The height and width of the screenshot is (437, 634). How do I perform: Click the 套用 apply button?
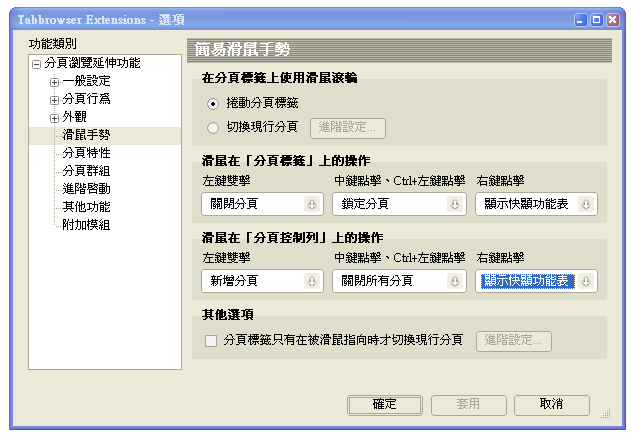[x=468, y=405]
